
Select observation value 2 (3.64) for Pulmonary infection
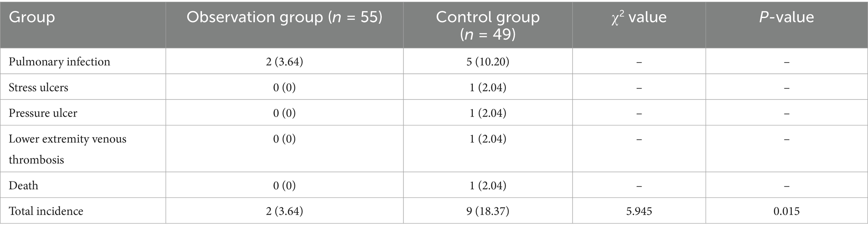pos(284,62)
